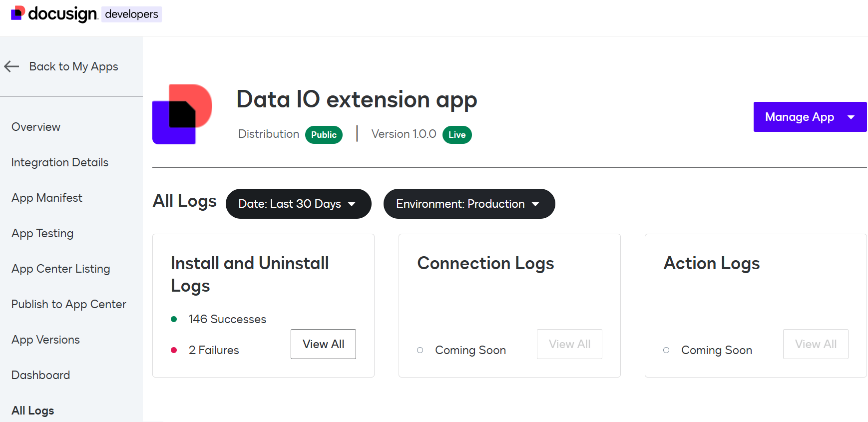This screenshot has height=422, width=868.
Task: Expand the Environment: Production filter
Action: 469,204
